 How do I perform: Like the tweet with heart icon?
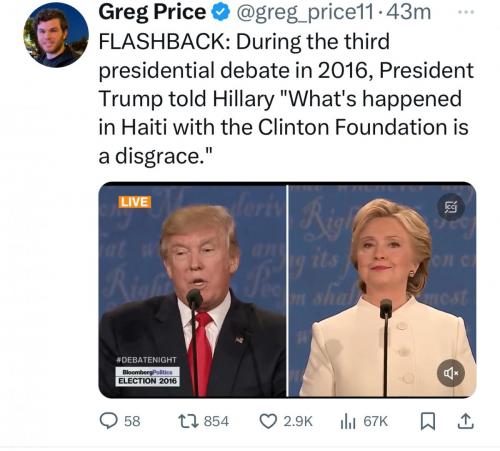268,421
